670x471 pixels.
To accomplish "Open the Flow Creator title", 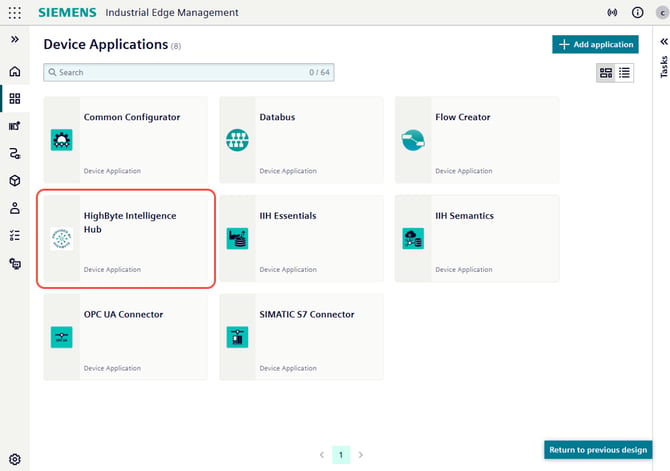I will pyautogui.click(x=462, y=117).
